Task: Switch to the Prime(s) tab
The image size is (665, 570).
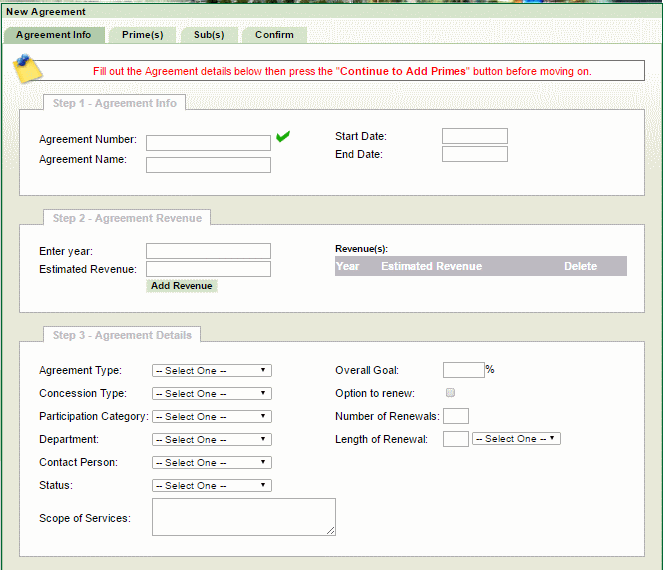Action: pos(142,35)
